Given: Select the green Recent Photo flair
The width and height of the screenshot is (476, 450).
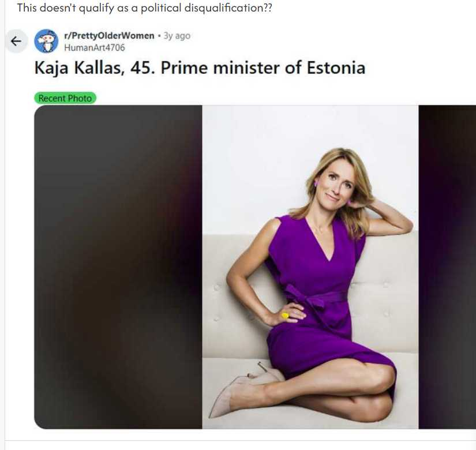Looking at the screenshot, I should (x=65, y=98).
